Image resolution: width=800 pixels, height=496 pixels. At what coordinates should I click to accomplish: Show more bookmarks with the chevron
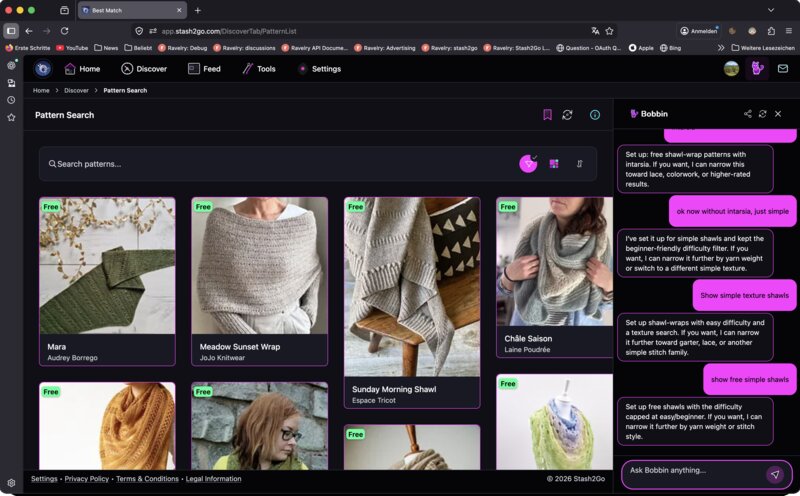coord(720,48)
